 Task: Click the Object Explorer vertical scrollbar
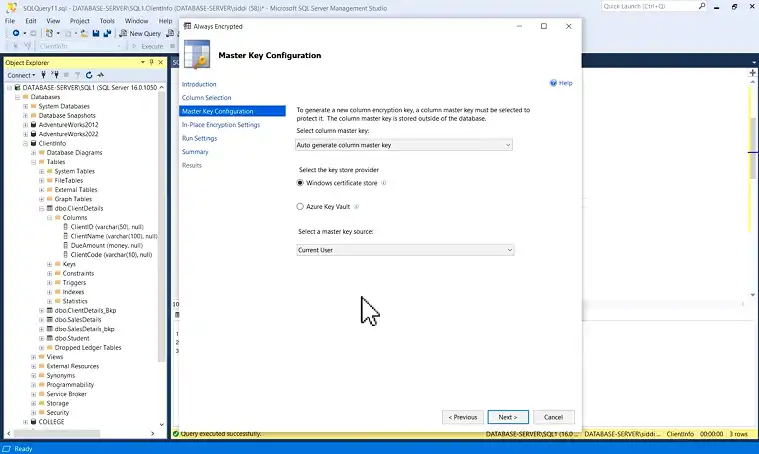[162, 227]
